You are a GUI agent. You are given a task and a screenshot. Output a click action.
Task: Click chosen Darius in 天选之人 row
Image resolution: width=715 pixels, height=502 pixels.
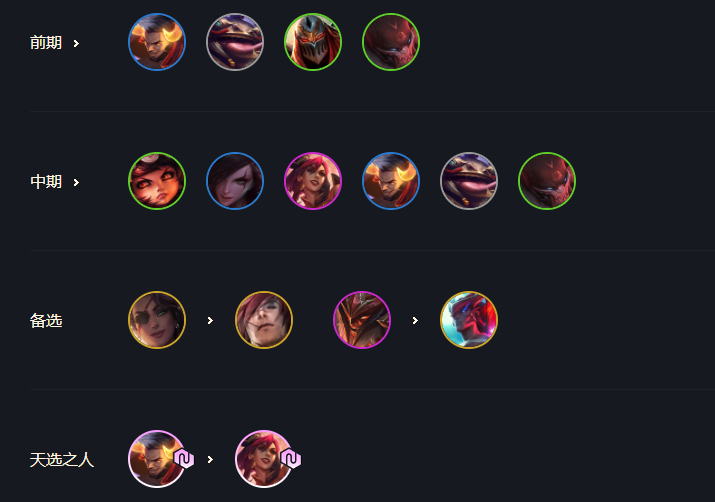click(157, 459)
